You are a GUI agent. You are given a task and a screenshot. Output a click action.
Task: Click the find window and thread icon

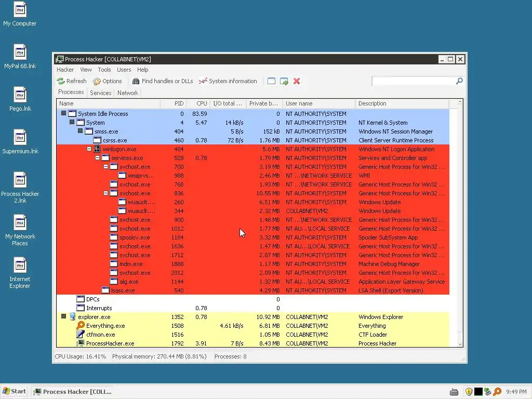[284, 81]
